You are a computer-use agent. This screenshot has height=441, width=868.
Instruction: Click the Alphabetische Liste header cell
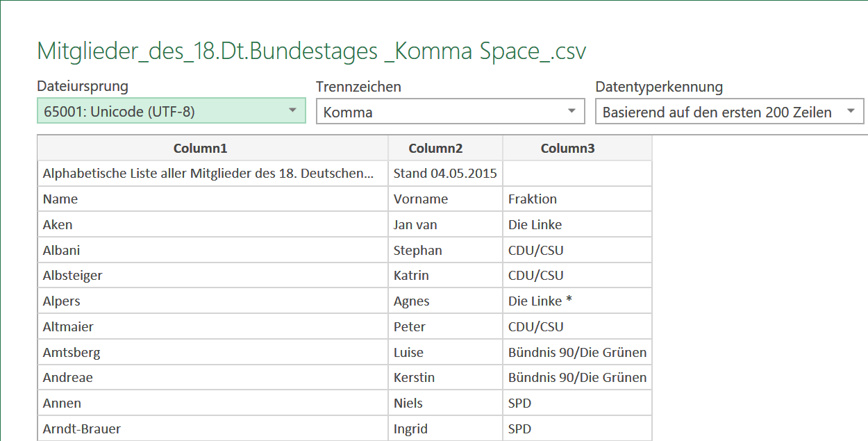click(x=212, y=174)
